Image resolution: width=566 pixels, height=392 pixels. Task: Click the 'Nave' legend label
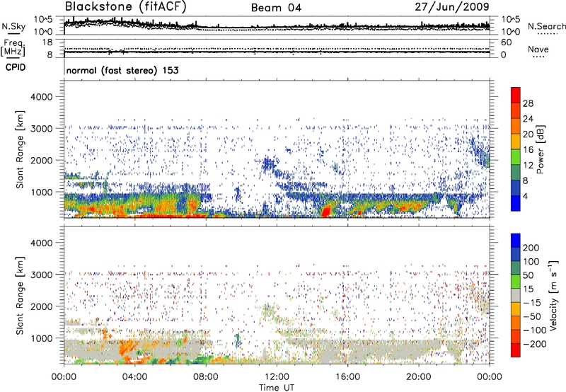tap(538, 49)
